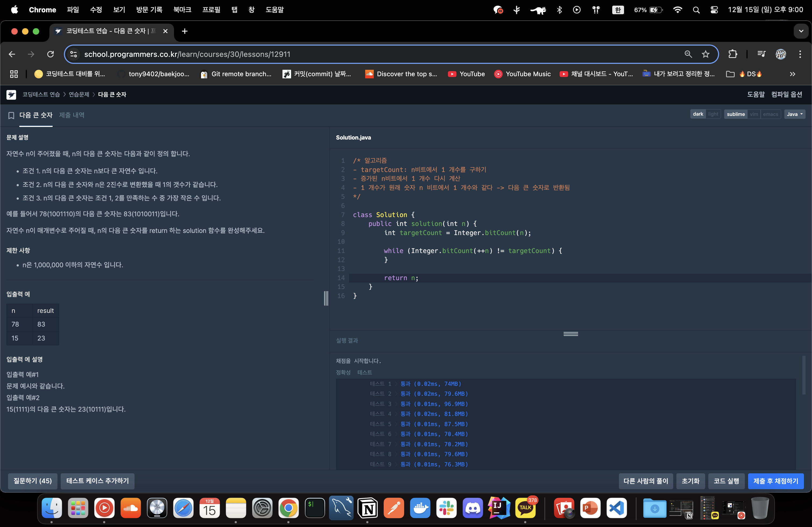This screenshot has height=527, width=812.
Task: Click the dark theme toggle button
Action: click(697, 114)
